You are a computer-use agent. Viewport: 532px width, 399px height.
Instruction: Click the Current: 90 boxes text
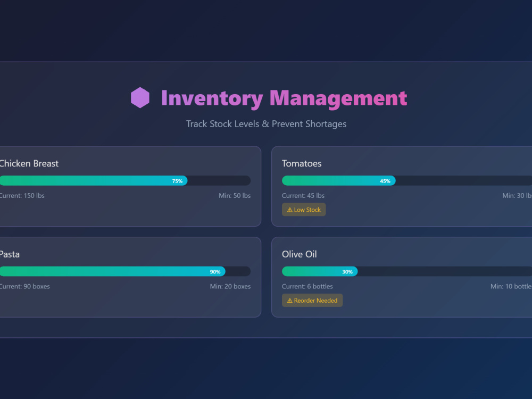25,286
